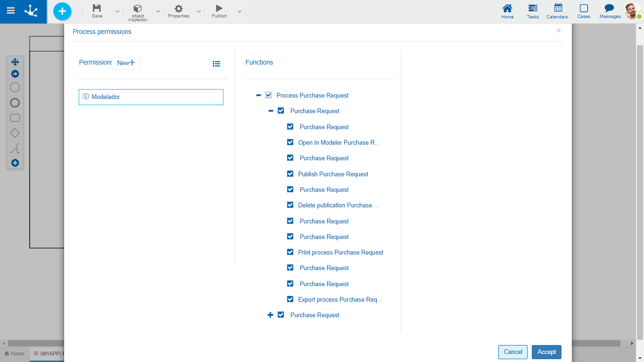This screenshot has width=644, height=362.
Task: Click the info icon beside Modelador
Action: pyautogui.click(x=86, y=96)
